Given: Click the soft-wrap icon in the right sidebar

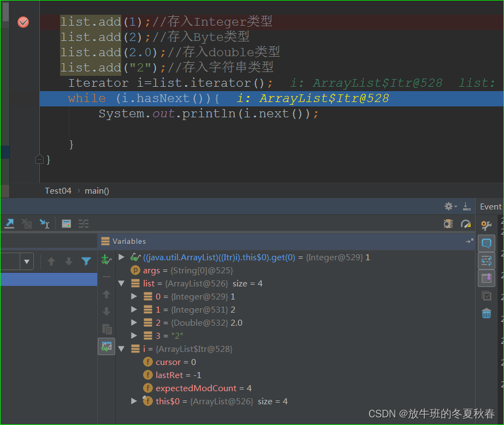Looking at the screenshot, I should coord(487,261).
